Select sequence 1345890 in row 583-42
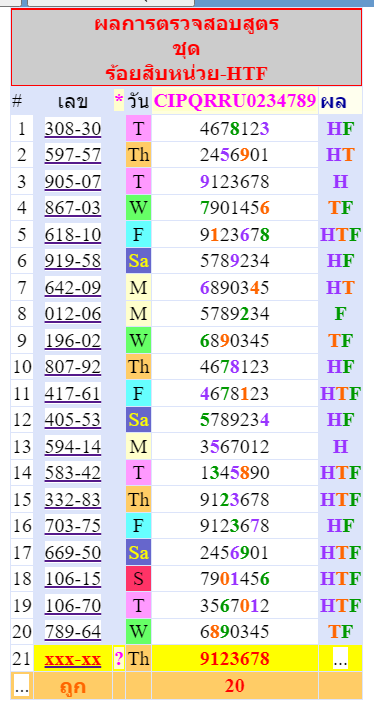The image size is (374, 713). (235, 473)
